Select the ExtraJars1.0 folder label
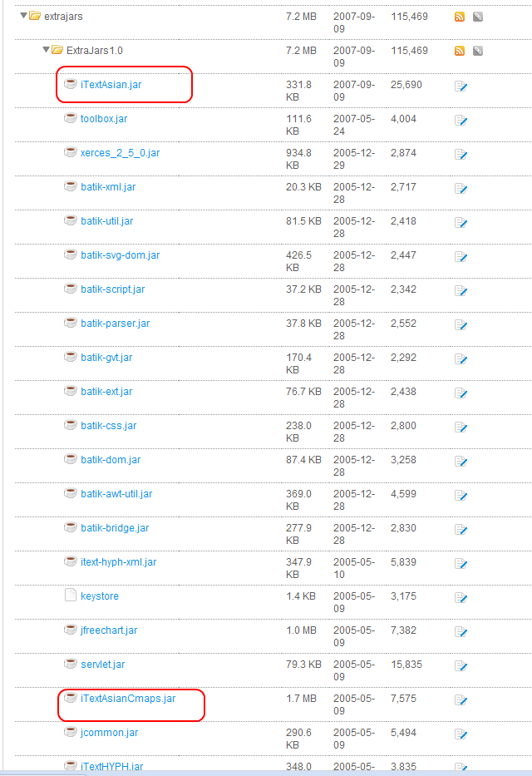 point(95,51)
